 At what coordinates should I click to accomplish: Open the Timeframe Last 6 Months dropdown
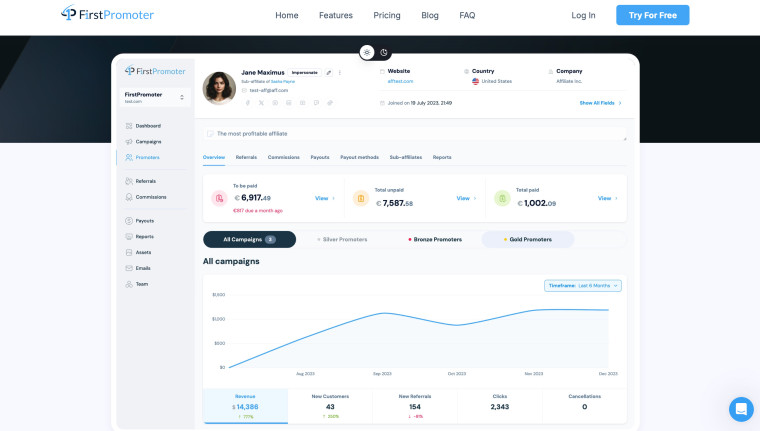point(583,286)
